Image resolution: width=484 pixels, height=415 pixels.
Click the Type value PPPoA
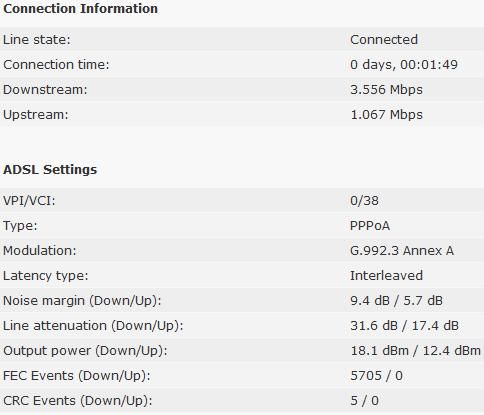tap(370, 226)
